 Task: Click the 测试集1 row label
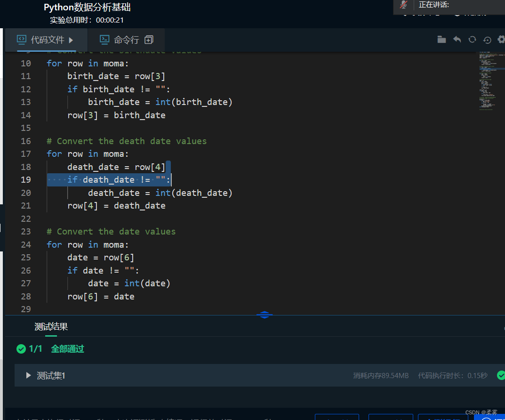pyautogui.click(x=50, y=376)
